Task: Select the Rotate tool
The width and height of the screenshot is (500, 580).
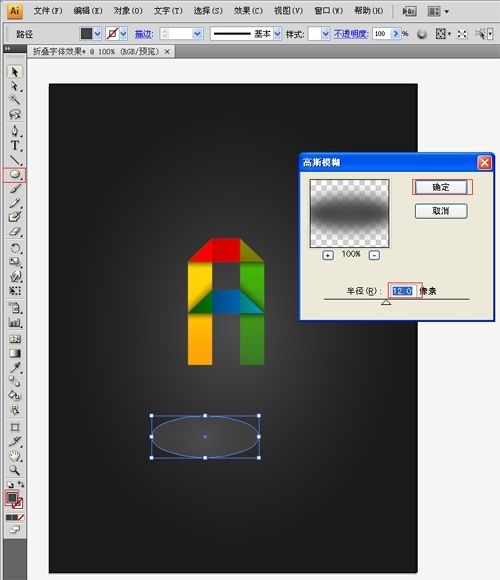Action: click(14, 248)
